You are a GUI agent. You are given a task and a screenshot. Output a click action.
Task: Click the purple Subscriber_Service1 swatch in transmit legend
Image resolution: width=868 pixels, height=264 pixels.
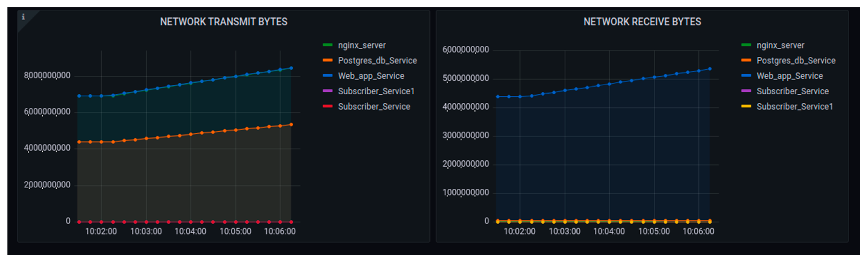coord(328,91)
